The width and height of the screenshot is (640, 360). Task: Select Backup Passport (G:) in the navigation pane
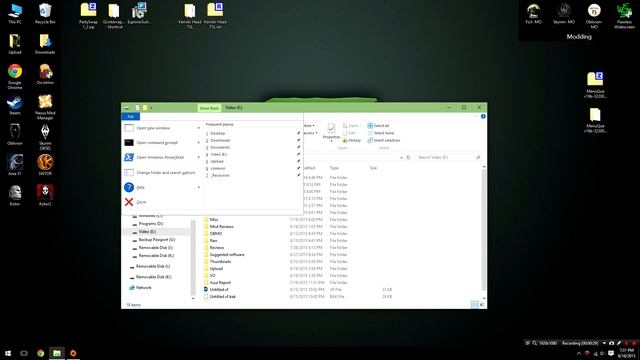[x=156, y=240]
